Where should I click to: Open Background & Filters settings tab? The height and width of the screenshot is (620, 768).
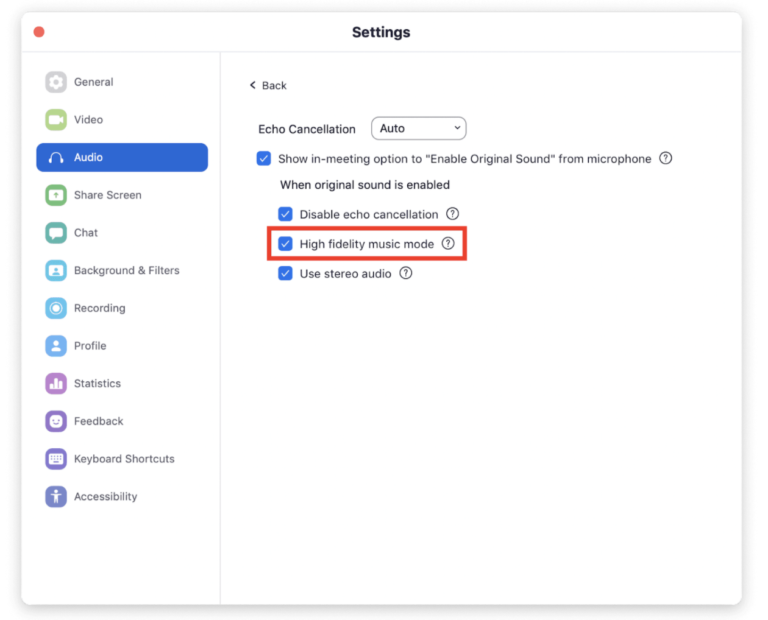point(122,270)
